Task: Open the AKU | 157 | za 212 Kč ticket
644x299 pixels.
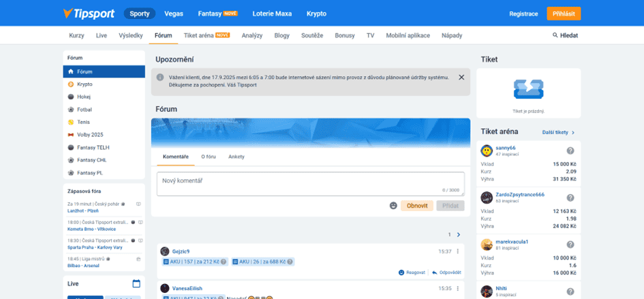Action: tap(195, 262)
